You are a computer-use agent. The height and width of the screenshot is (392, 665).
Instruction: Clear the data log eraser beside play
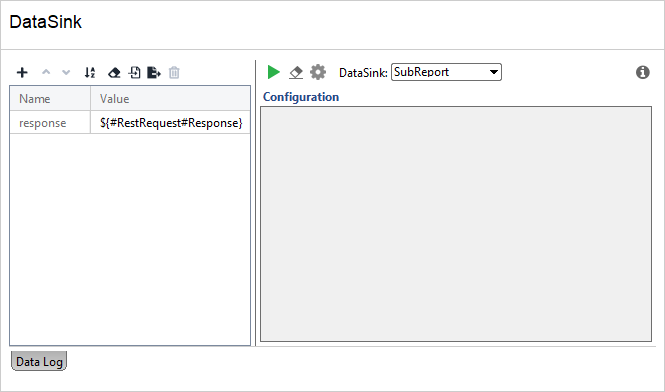point(296,73)
